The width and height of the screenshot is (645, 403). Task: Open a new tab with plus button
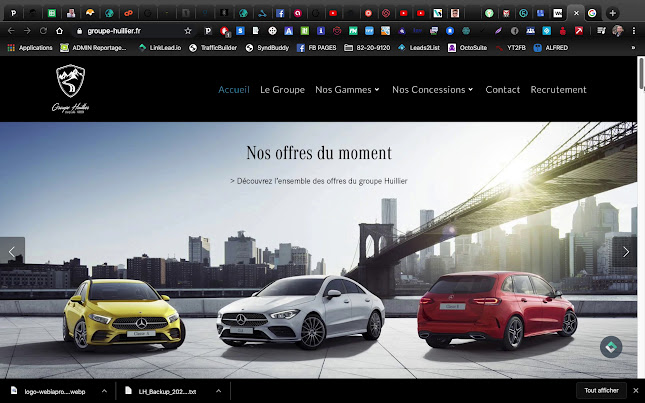click(612, 13)
